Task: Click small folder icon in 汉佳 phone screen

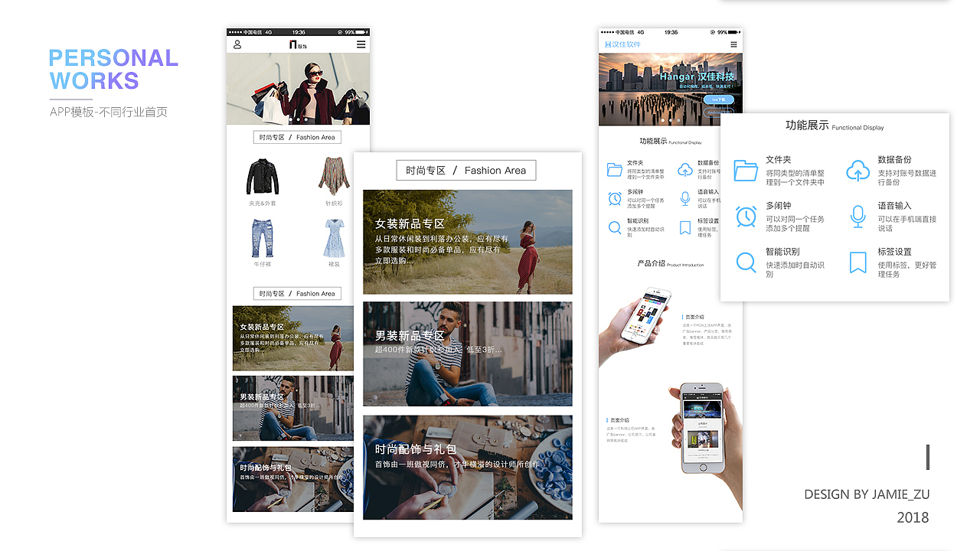Action: coord(614,169)
